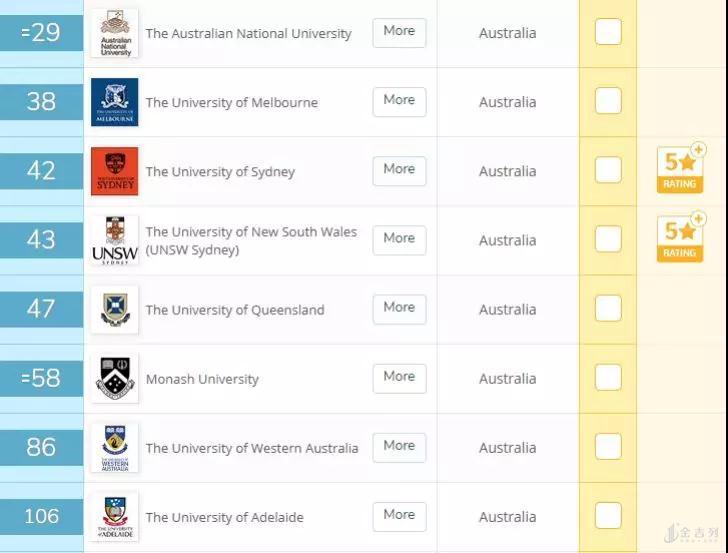Click the University of Western Australia logo

115,448
